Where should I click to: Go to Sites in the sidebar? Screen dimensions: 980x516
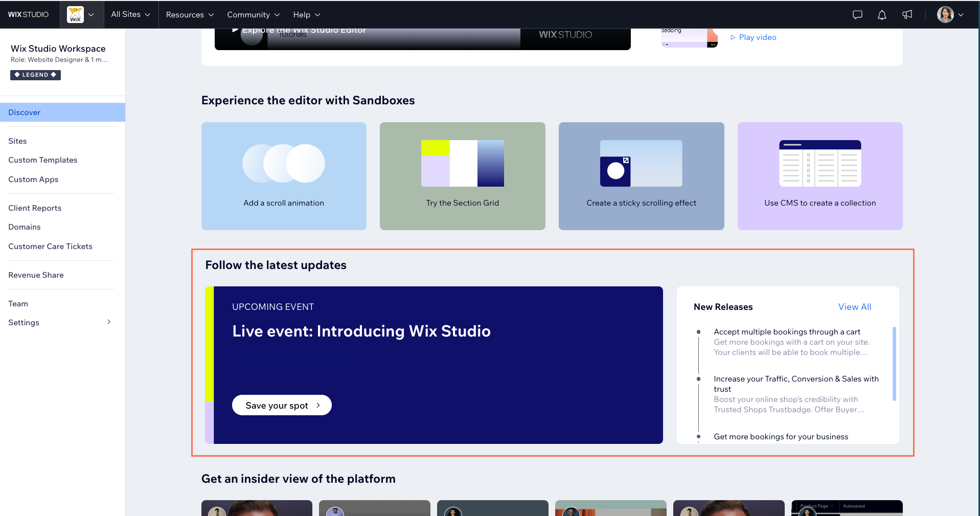pos(17,141)
